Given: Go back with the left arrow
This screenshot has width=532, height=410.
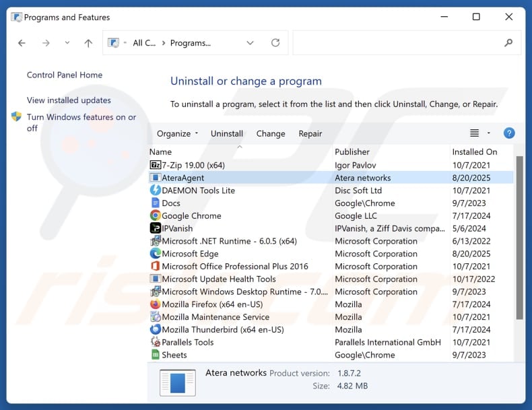Looking at the screenshot, I should [x=22, y=43].
